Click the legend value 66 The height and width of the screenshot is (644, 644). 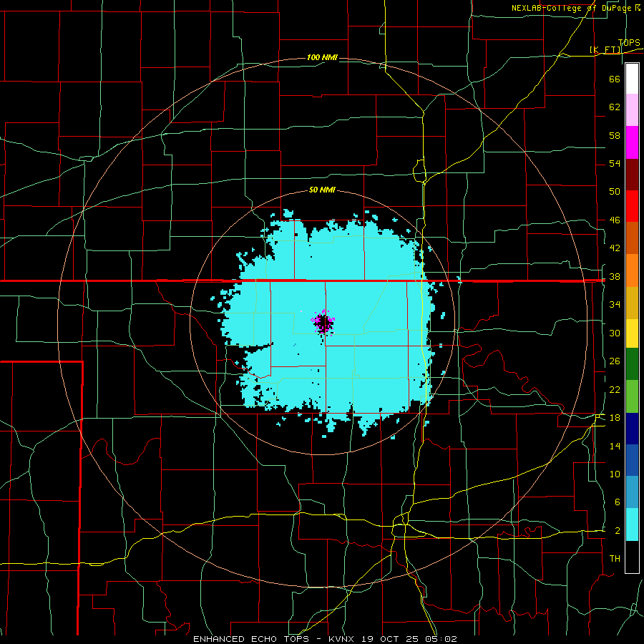(x=615, y=79)
